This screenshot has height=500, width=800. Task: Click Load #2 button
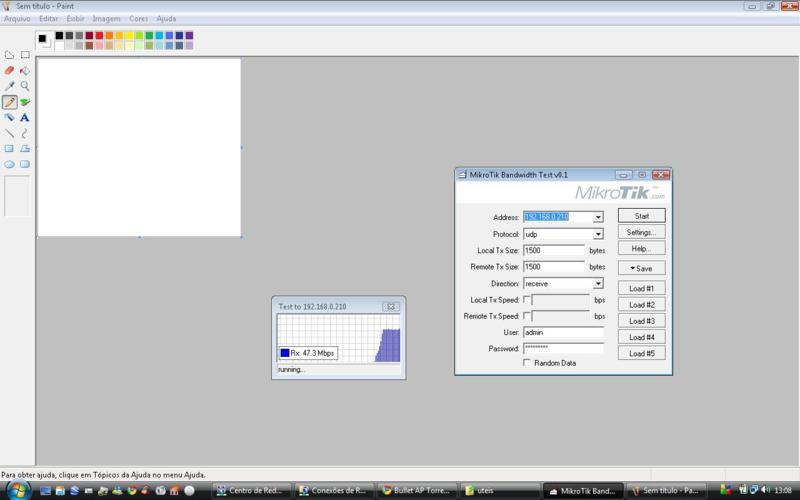point(641,305)
